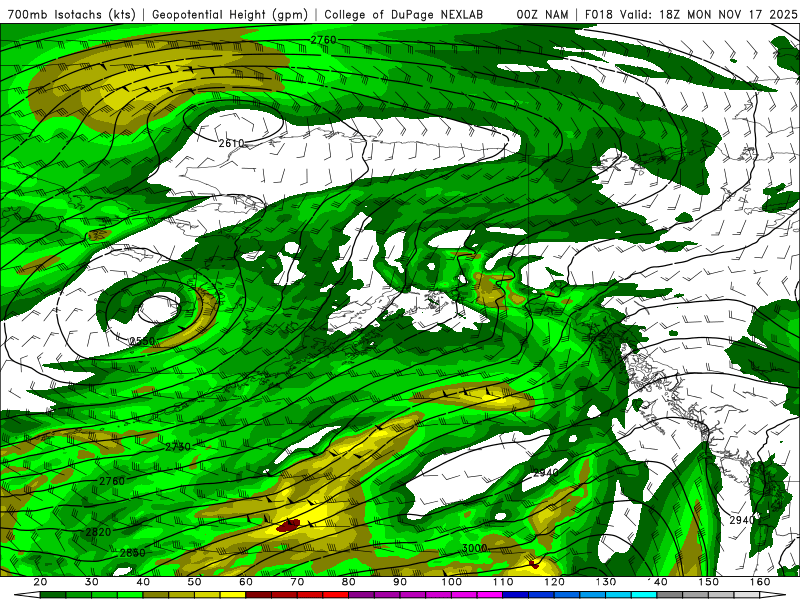Select the dark red swatch starting at 60 knots
This screenshot has width=800, height=600.
pos(258,594)
